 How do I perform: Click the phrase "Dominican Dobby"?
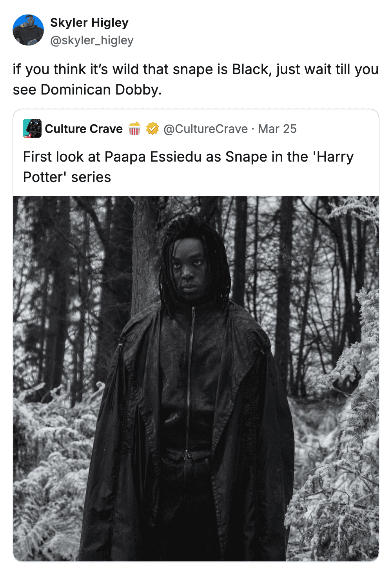(x=100, y=90)
